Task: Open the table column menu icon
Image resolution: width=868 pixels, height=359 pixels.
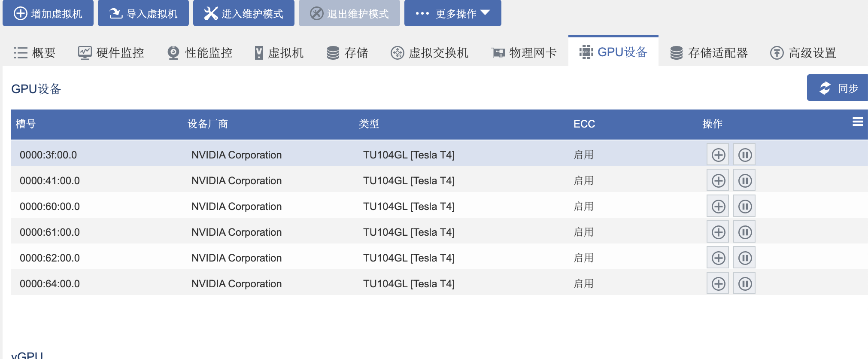Action: [x=858, y=122]
